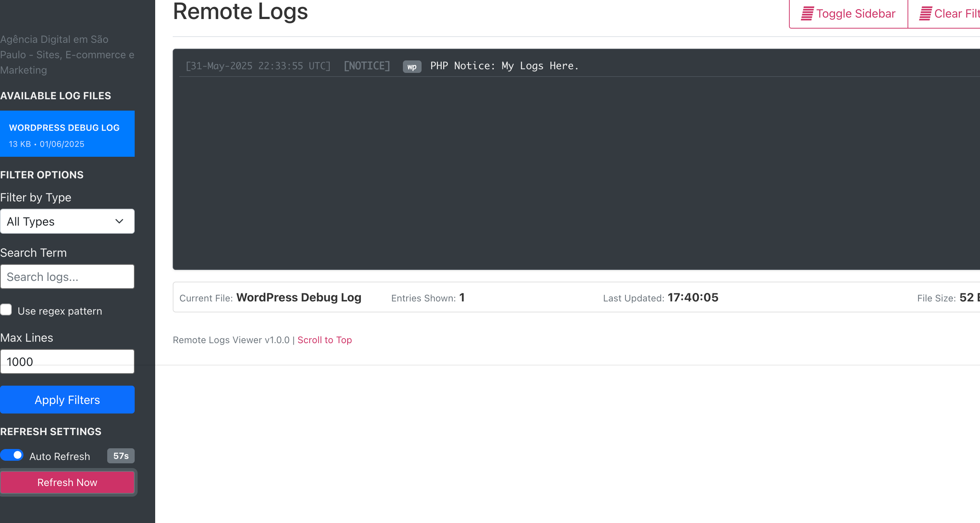Click the Clear Filters list icon

pos(925,14)
